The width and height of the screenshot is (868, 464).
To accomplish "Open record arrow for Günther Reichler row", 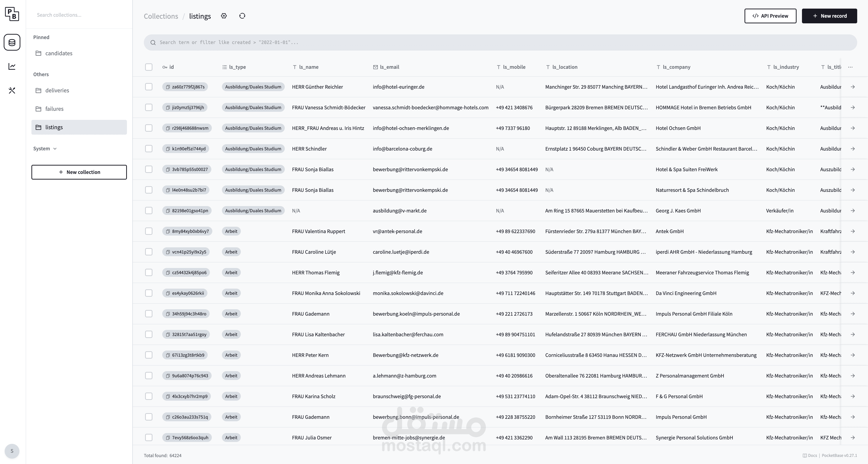I will (x=853, y=87).
